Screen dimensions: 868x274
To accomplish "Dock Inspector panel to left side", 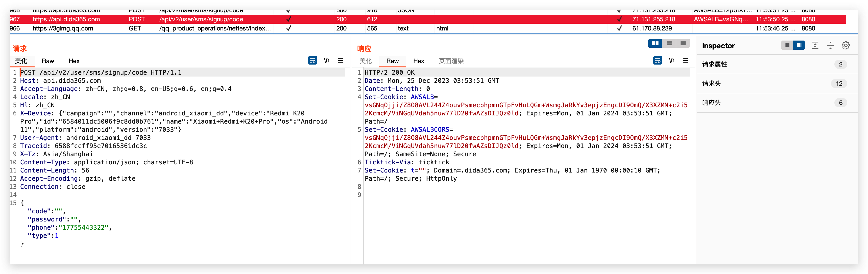I will pos(787,45).
